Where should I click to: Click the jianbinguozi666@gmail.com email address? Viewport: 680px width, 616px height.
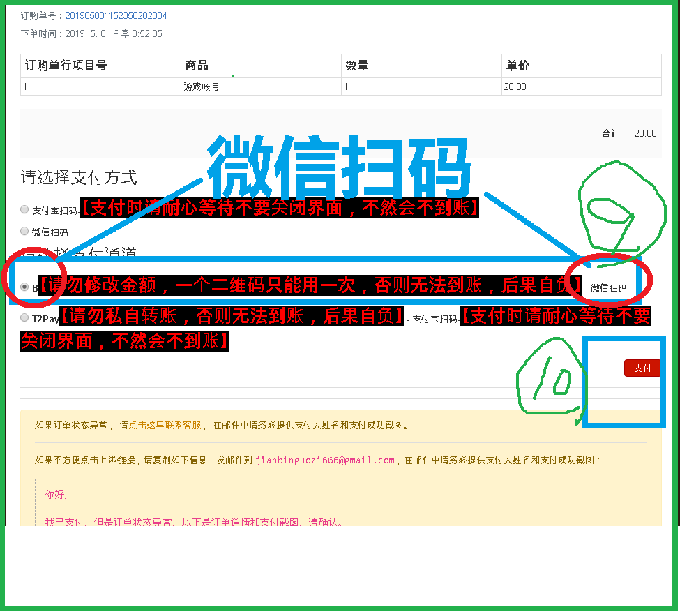[325, 460]
